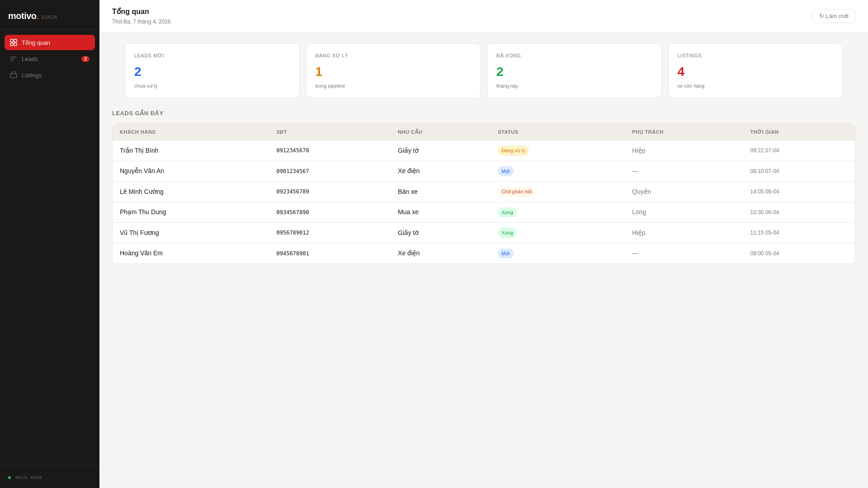Click phone number 0934567890

pos(293,212)
